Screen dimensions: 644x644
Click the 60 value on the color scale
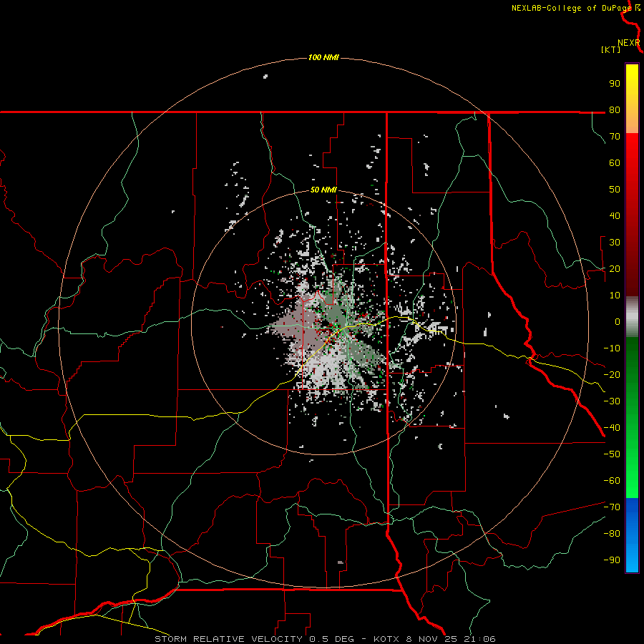[615, 163]
